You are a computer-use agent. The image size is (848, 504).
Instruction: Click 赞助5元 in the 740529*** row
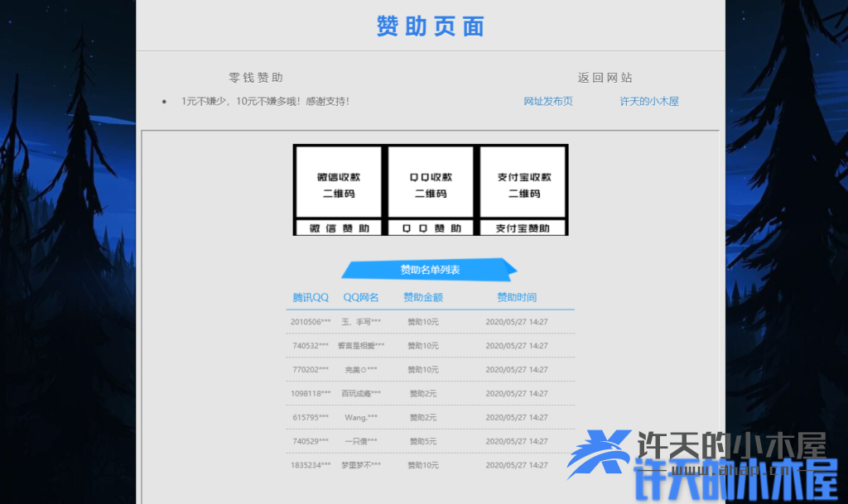point(423,441)
